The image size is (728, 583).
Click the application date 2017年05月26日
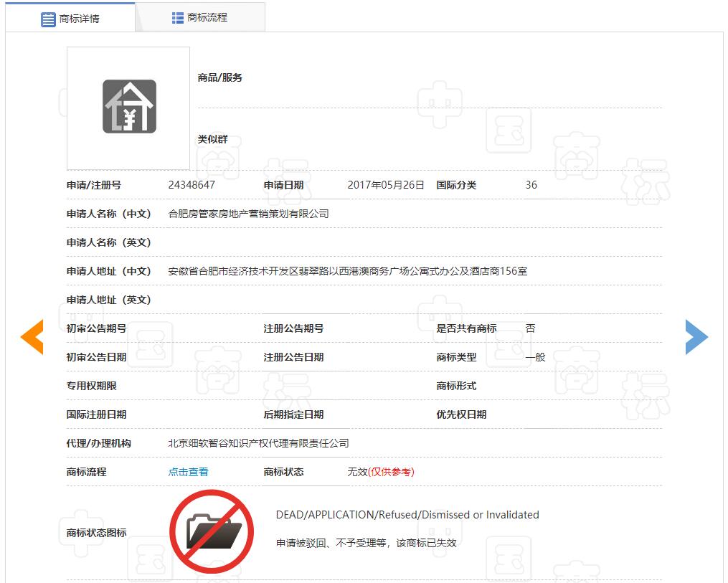pyautogui.click(x=386, y=185)
